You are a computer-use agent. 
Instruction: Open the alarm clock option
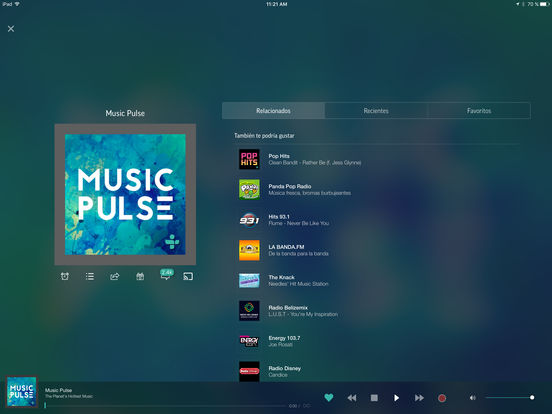65,276
